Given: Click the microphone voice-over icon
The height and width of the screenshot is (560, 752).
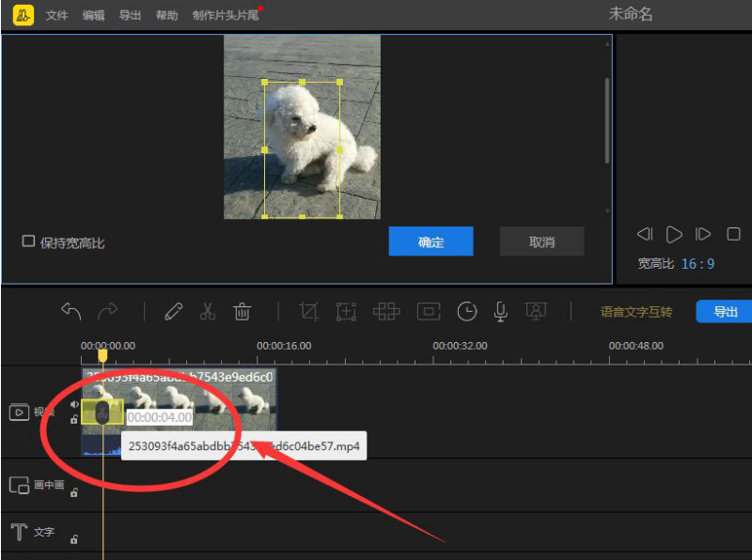Looking at the screenshot, I should (x=501, y=312).
